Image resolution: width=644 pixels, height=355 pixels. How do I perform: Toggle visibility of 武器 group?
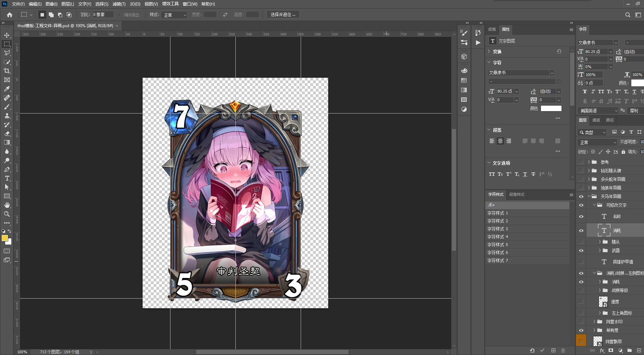(581, 250)
